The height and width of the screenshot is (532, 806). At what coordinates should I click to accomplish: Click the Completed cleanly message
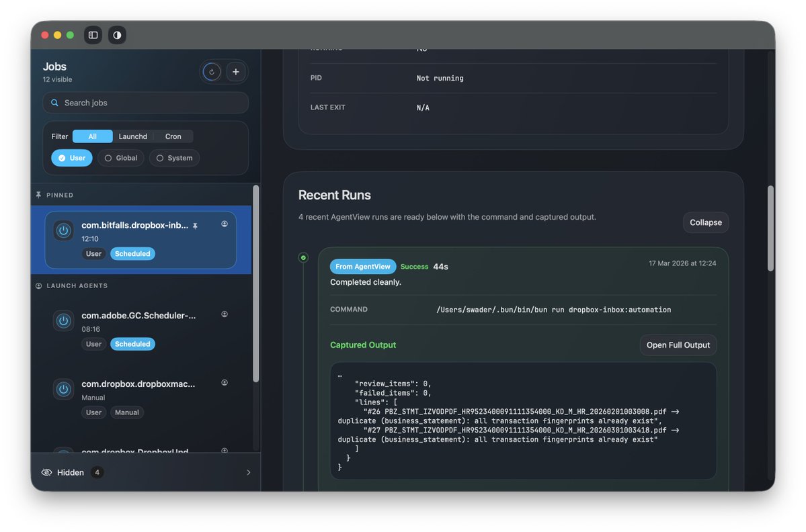tap(366, 282)
